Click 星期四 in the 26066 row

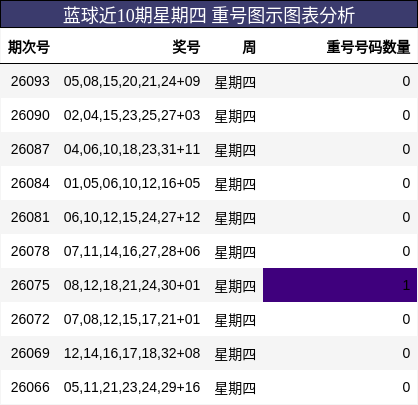[x=235, y=388]
